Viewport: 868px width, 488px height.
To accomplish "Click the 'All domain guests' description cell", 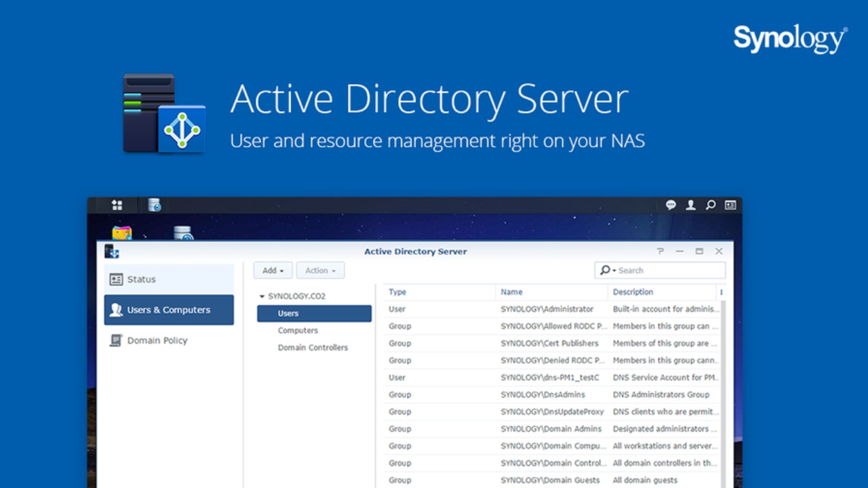I will (645, 480).
